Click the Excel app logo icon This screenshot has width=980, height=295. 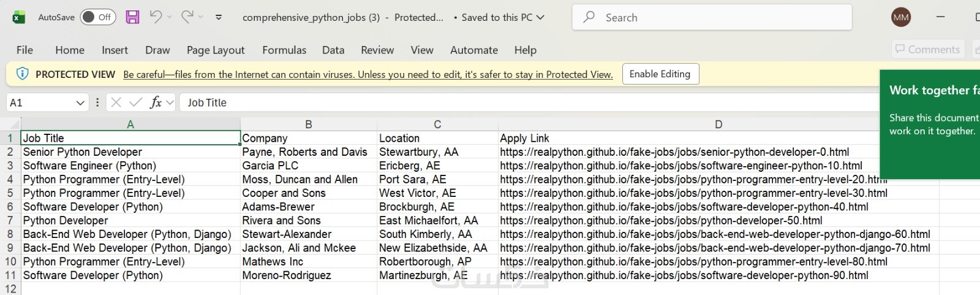[18, 17]
